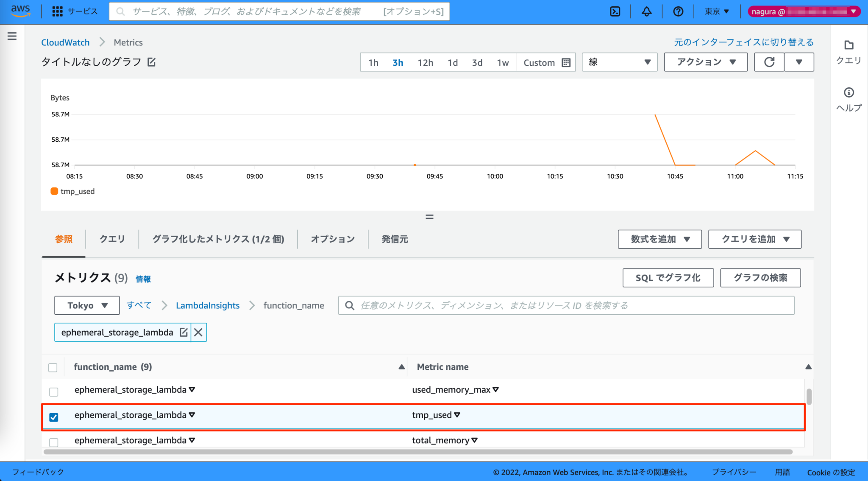Switch to the オプション tab

[x=332, y=239]
